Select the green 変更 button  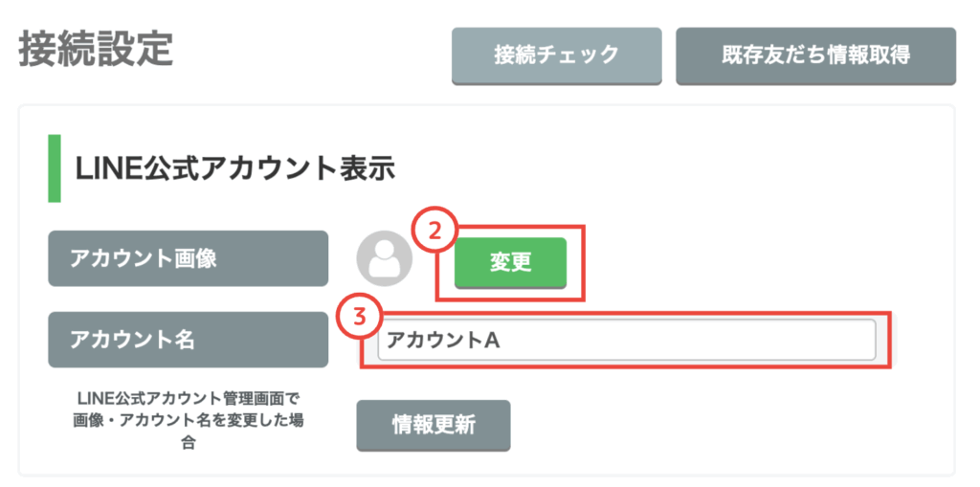(x=511, y=263)
